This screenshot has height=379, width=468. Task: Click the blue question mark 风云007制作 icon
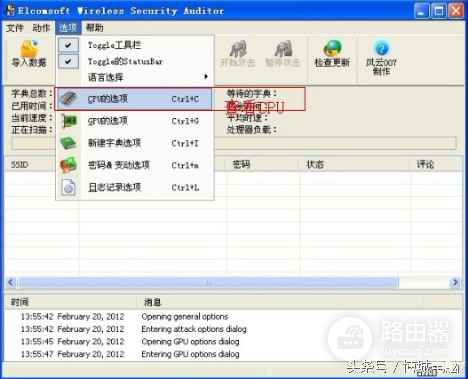point(382,48)
